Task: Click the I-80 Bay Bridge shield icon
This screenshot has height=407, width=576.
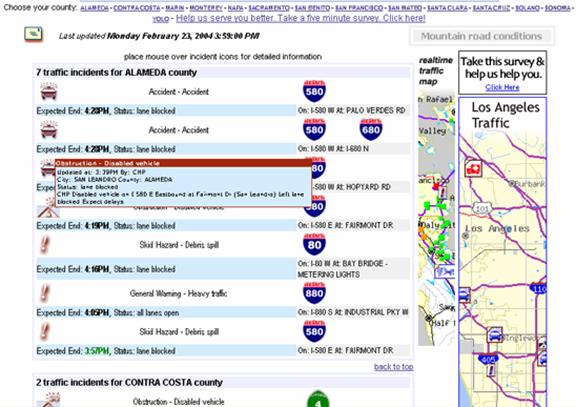Action: tap(314, 244)
